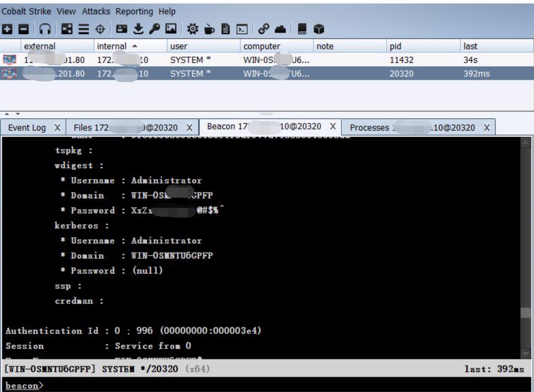Click the beacon console scrollbar up arrow
The width and height of the screenshot is (534, 392).
526,142
